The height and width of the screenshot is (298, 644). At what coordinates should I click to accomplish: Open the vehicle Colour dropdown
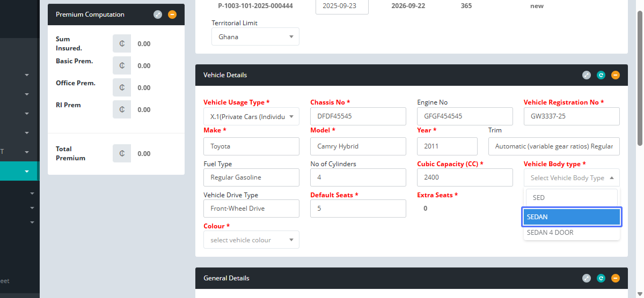251,240
